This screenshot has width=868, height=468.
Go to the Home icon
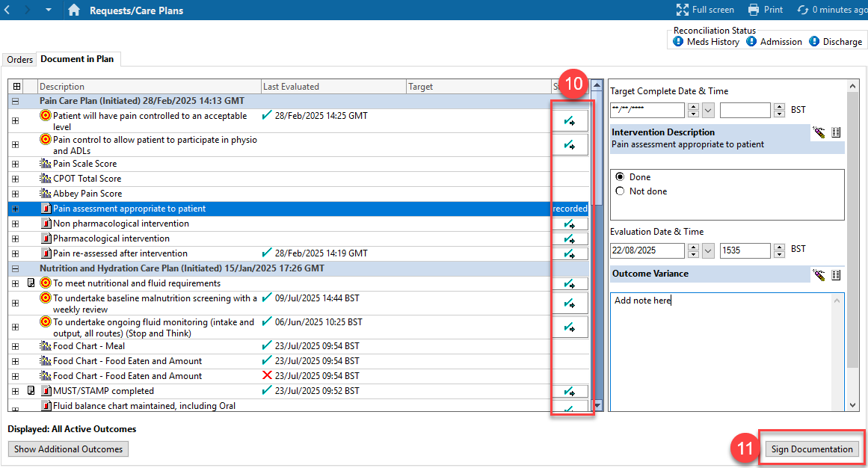74,10
